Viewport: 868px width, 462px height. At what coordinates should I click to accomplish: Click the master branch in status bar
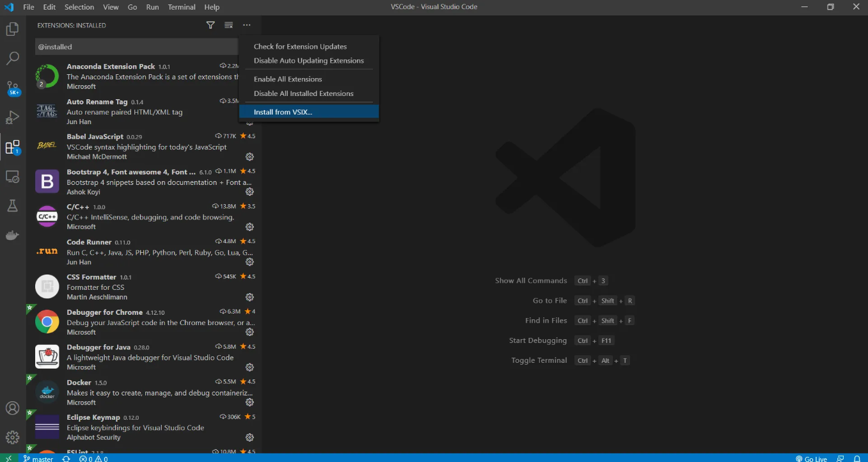click(x=38, y=458)
